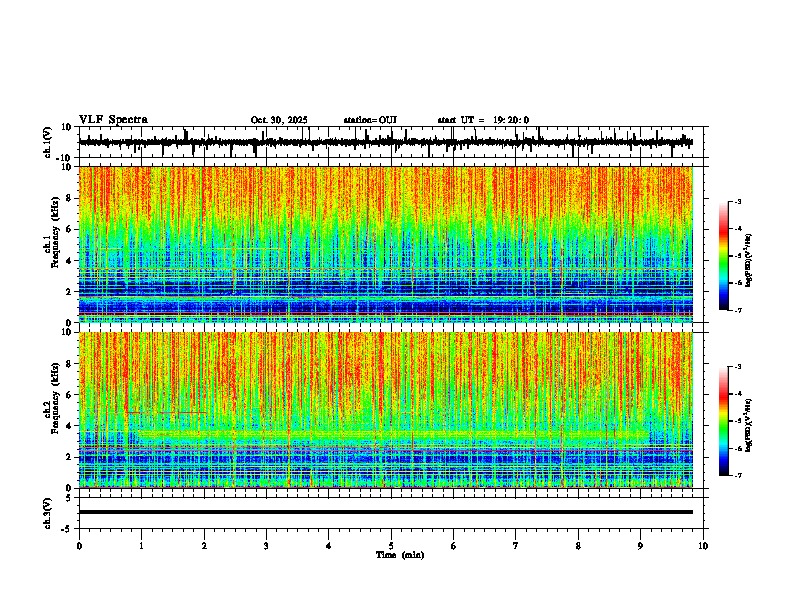Click the 'start UT = 19:20:0' label

click(483, 120)
